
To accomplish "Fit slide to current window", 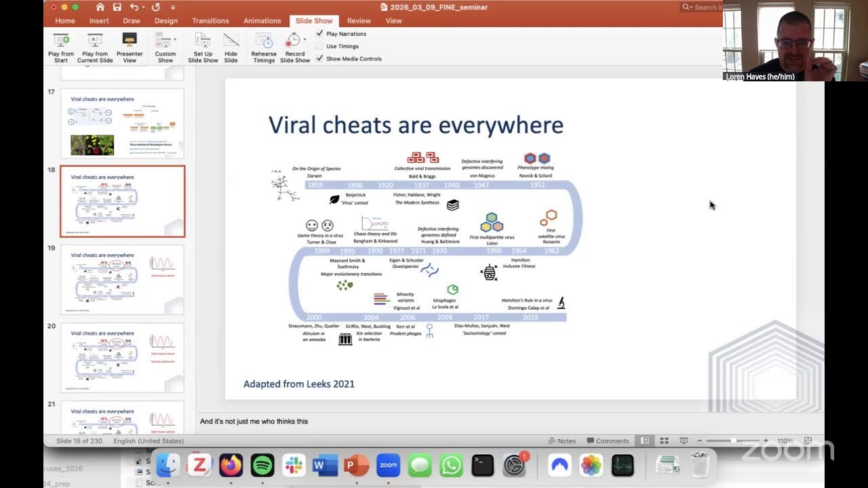I will coord(808,441).
